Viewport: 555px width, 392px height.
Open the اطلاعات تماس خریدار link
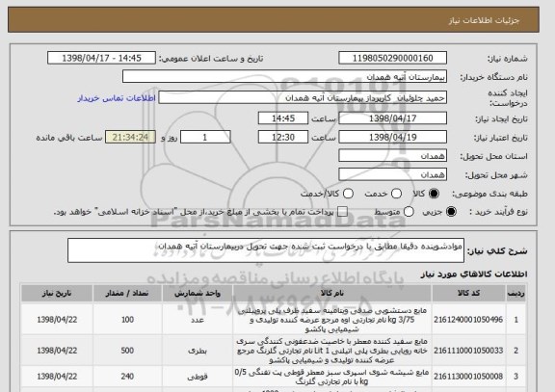[x=117, y=98]
